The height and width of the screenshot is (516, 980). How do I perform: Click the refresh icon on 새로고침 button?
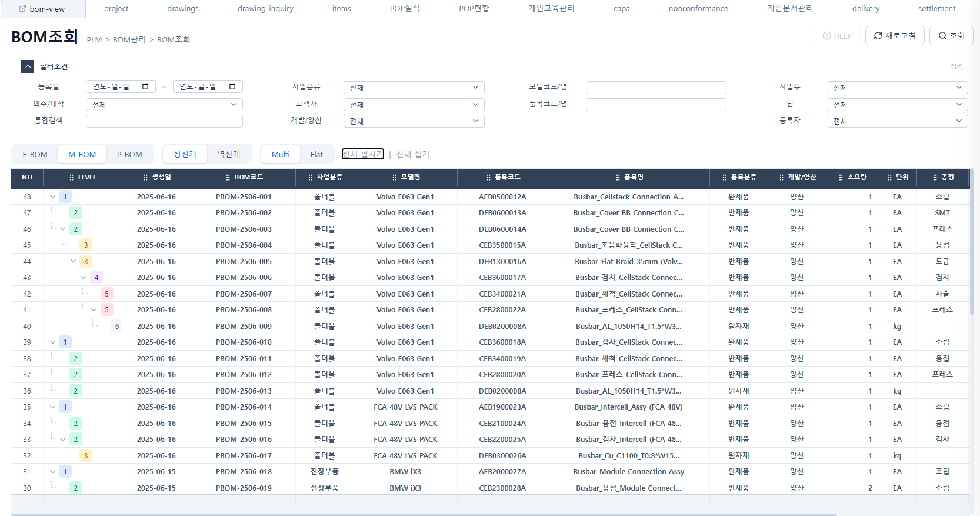point(878,36)
